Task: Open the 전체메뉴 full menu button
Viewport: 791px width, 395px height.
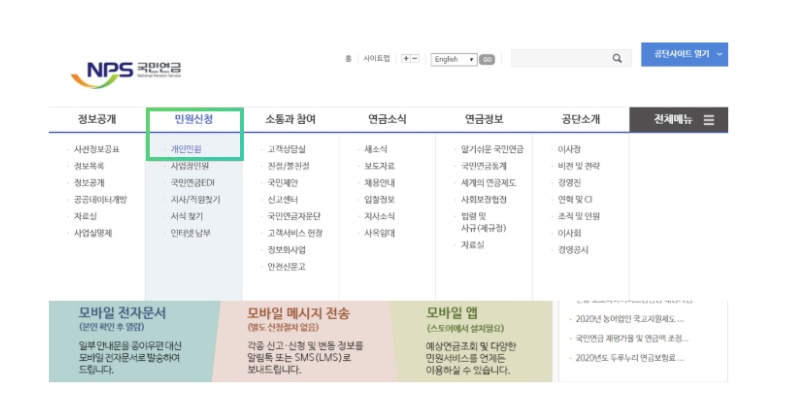Action: 679,120
